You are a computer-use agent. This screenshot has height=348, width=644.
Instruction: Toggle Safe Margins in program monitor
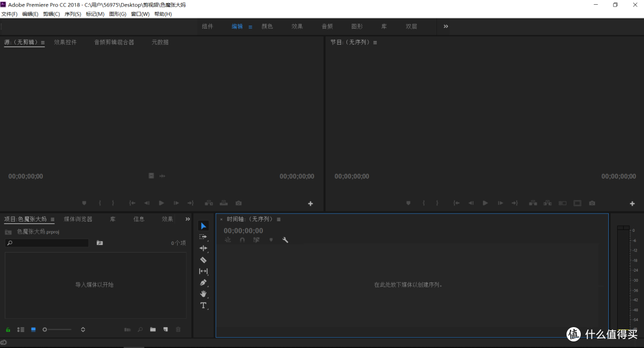pos(577,203)
